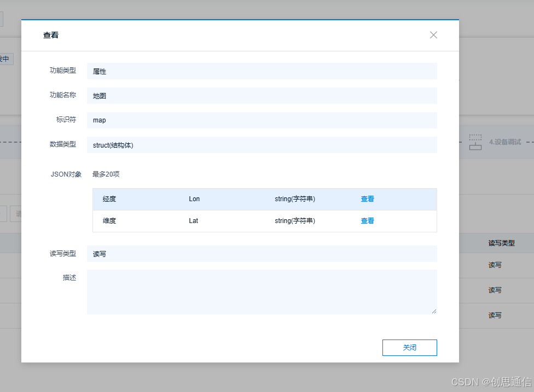534x392 pixels.
Task: Click the 读写类型 field showing 读写
Action: pyautogui.click(x=262, y=254)
